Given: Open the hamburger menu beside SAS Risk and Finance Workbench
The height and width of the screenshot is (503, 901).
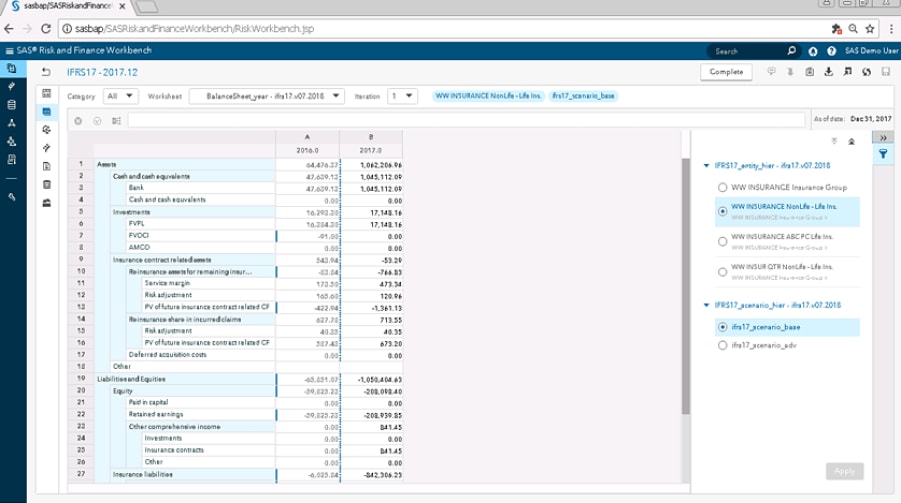Looking at the screenshot, I should (9, 51).
